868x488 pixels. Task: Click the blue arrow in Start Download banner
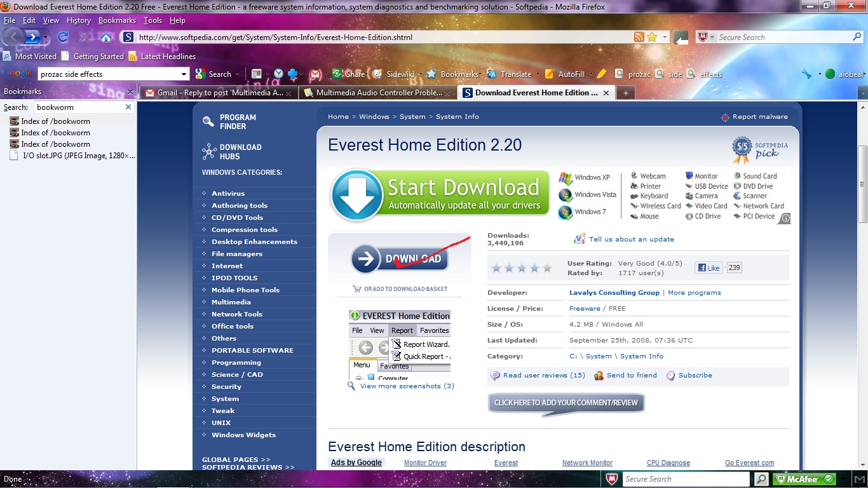(356, 195)
